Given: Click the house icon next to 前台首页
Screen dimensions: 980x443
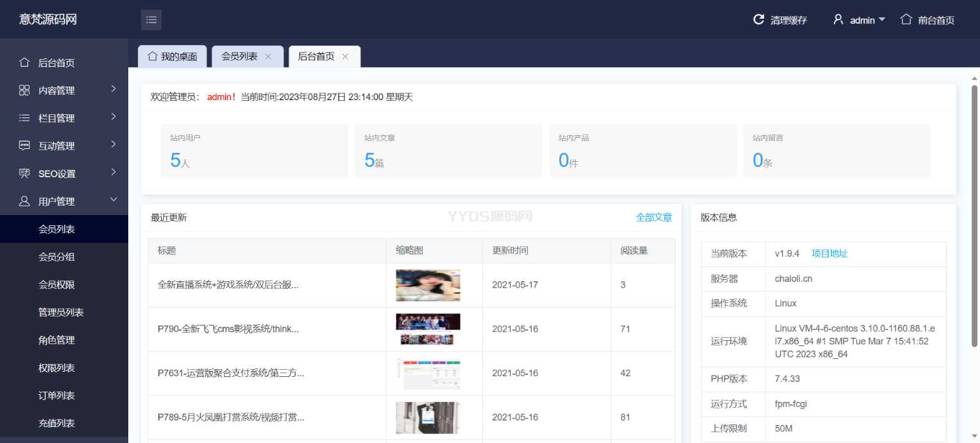Looking at the screenshot, I should (906, 19).
